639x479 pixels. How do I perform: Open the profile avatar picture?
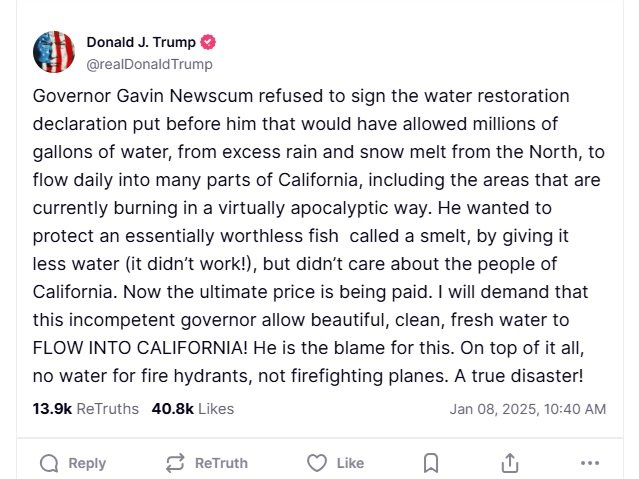(54, 52)
